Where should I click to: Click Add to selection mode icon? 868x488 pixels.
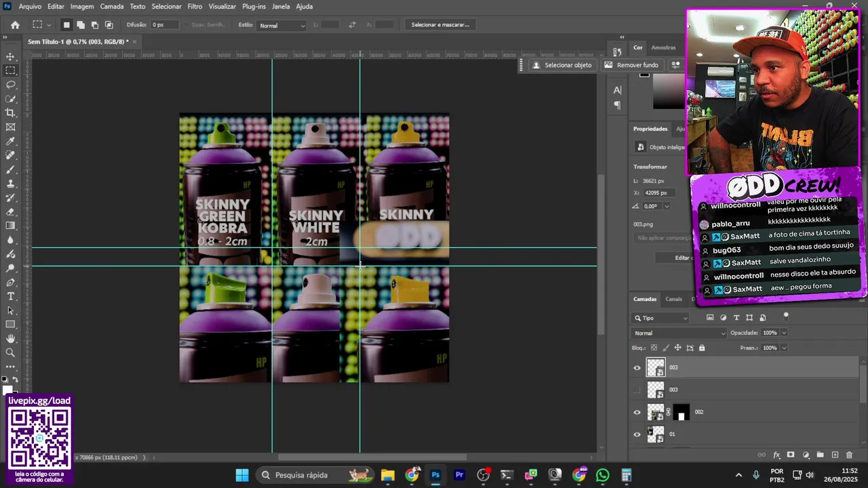coord(81,25)
